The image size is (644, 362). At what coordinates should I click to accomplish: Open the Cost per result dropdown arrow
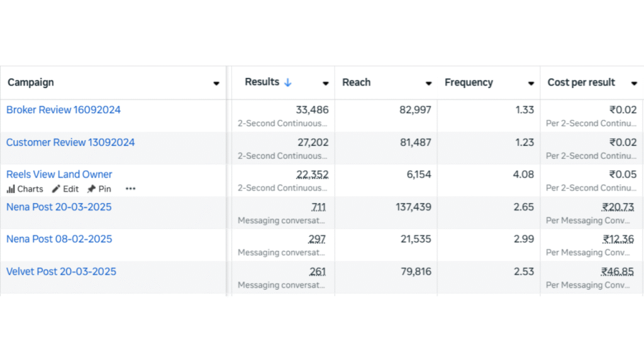tap(633, 84)
